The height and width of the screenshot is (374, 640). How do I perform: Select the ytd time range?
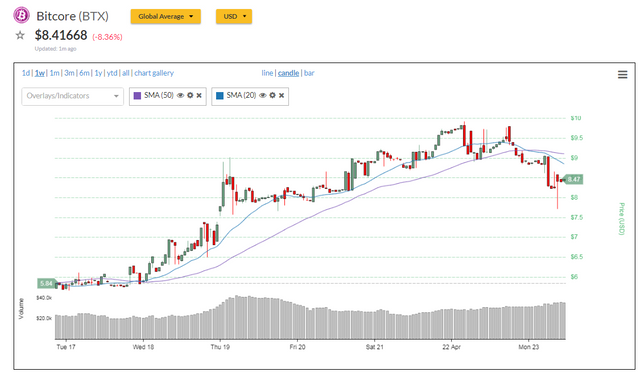[112, 73]
